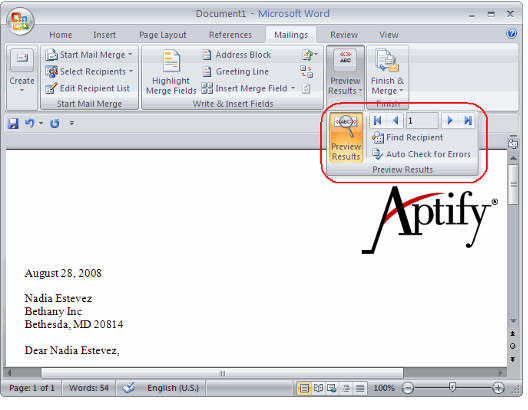The width and height of the screenshot is (528, 410).
Task: Insert a Greeting Line
Action: 236,72
